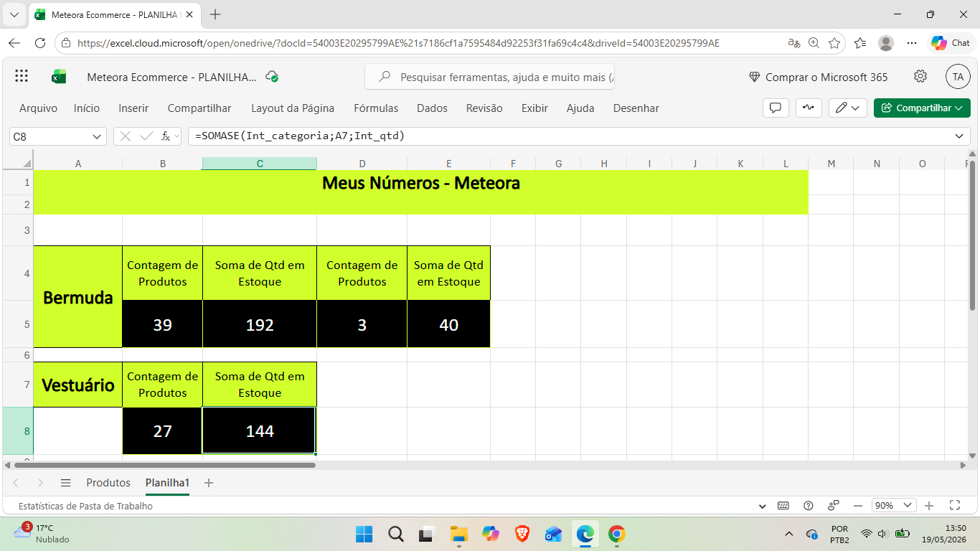This screenshot has height=551, width=980.
Task: Bookmark this page with the star icon
Action: 834,43
